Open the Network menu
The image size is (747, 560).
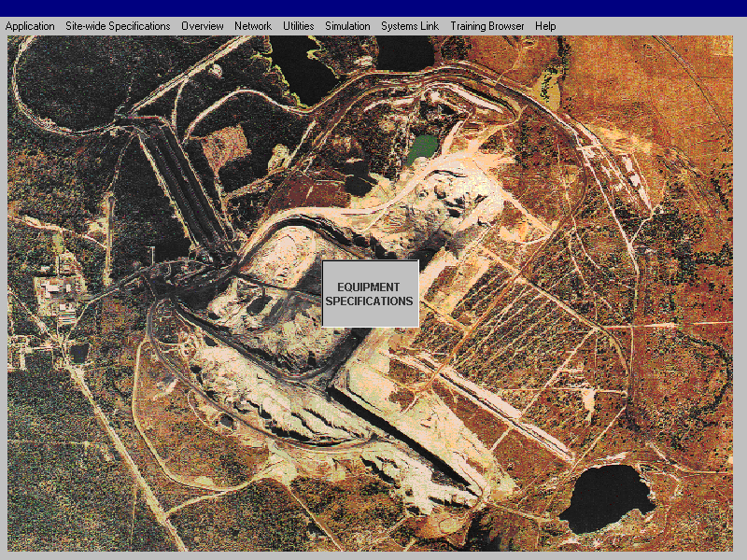point(253,26)
